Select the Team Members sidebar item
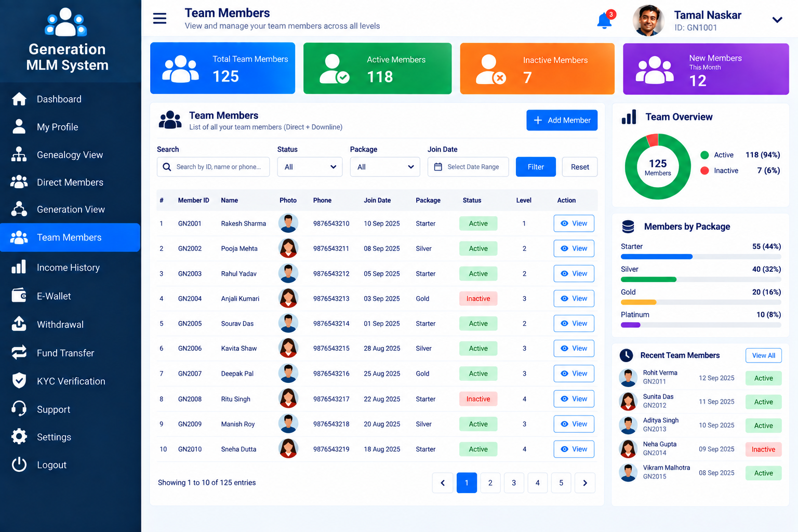Viewport: 798px width, 532px height. click(70, 237)
